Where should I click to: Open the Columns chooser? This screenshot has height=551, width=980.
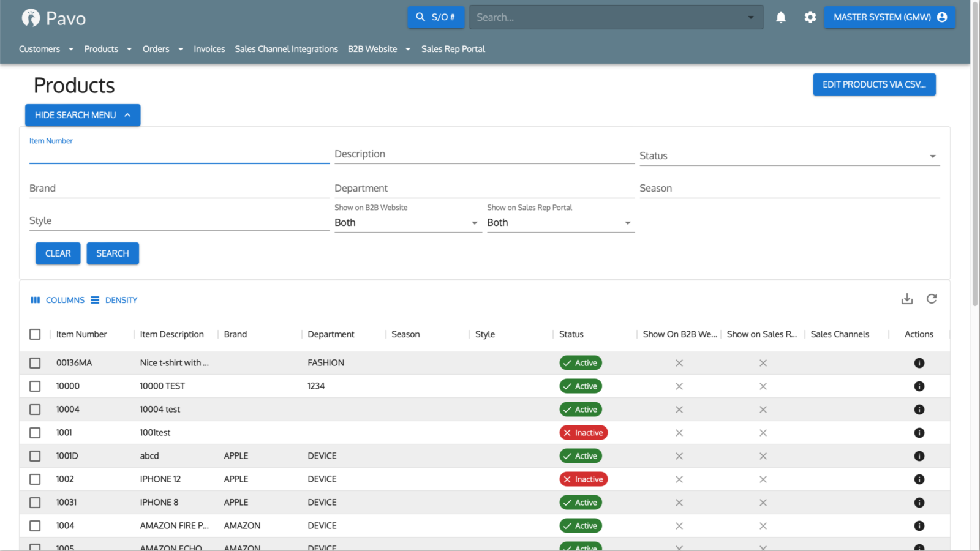58,301
